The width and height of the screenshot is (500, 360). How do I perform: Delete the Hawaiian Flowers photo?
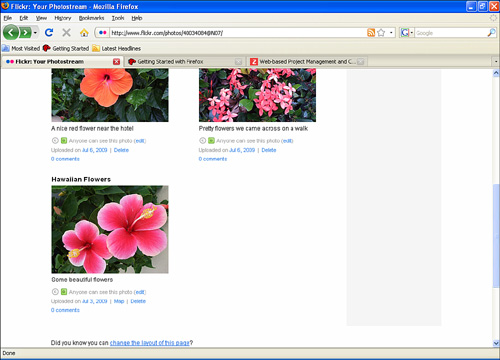pyautogui.click(x=138, y=301)
